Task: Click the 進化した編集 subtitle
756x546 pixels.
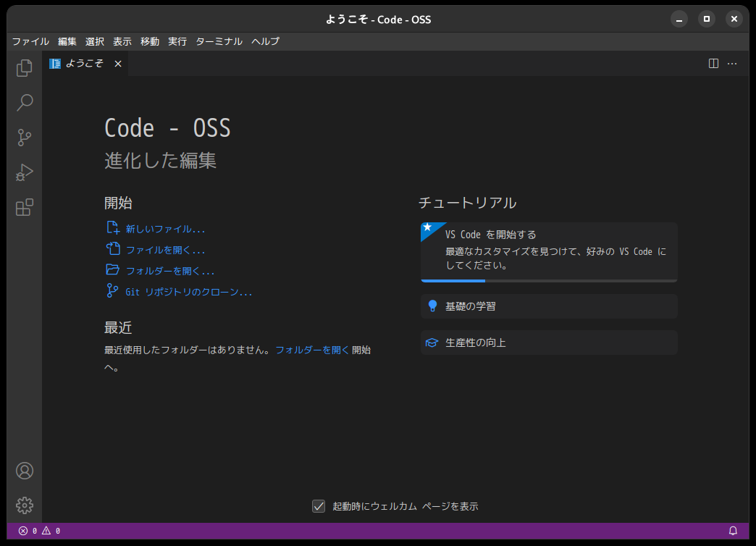Action: 161,161
